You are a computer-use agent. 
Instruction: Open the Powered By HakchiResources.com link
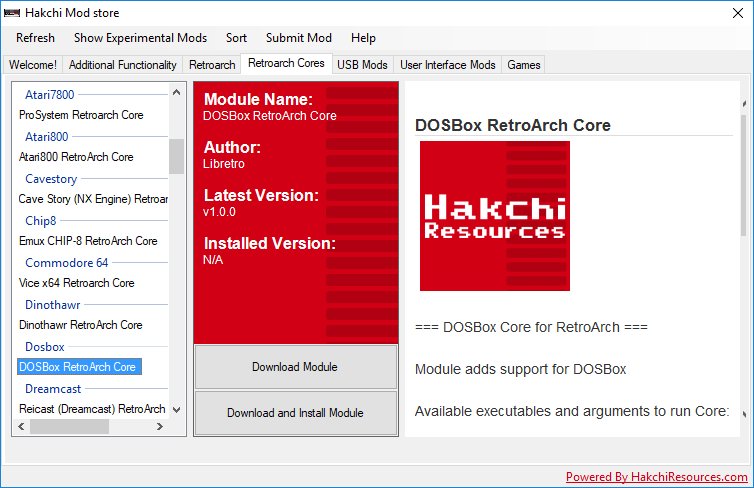(x=656, y=477)
